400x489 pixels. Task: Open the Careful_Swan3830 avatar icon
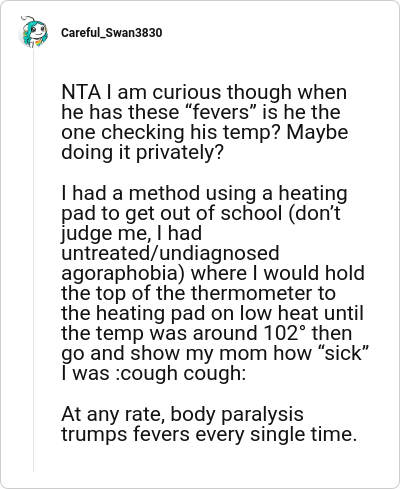(33, 32)
